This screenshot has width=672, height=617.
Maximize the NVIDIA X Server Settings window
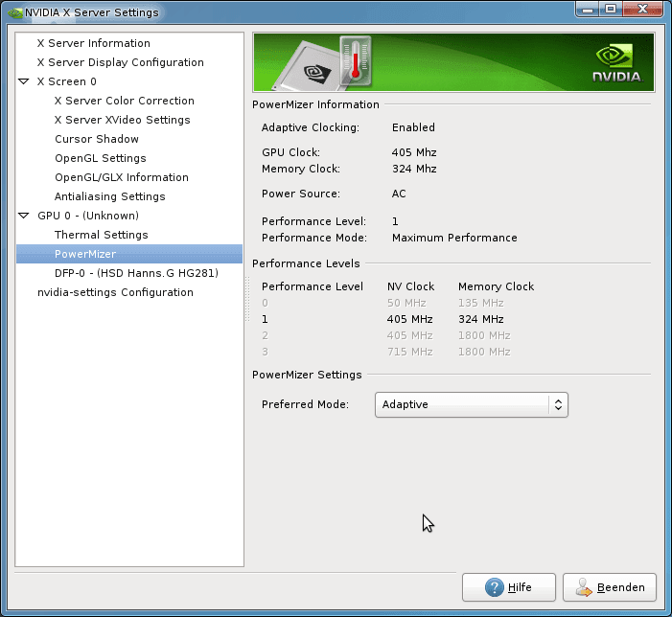tap(611, 9)
